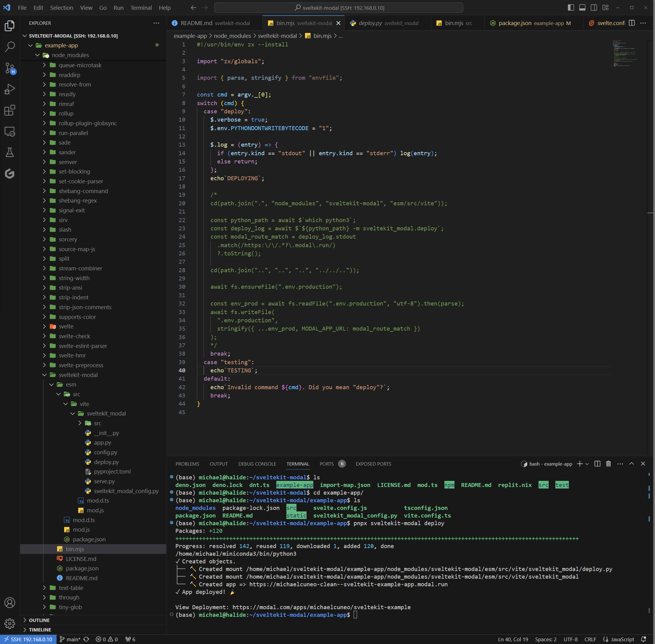Close the terminal panel
655x644 pixels.
tap(643, 464)
